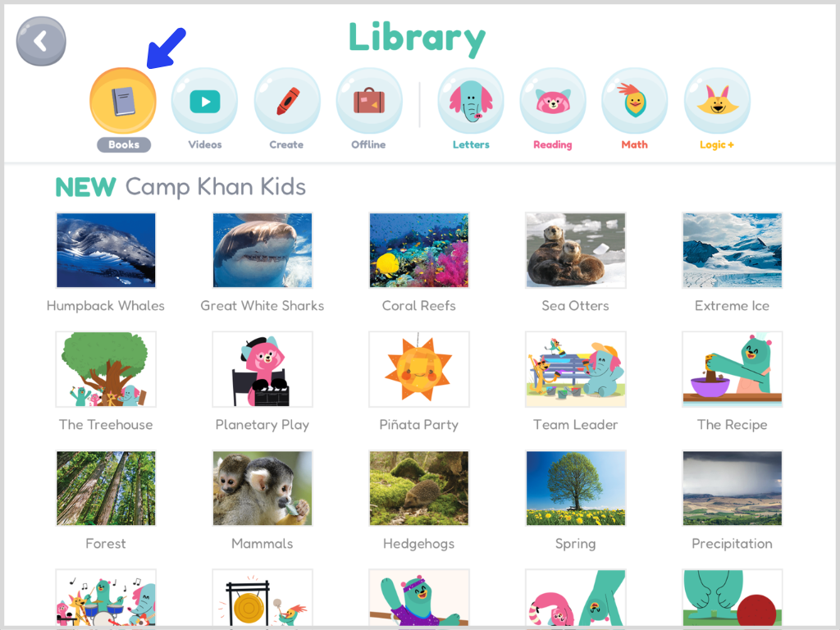Image resolution: width=840 pixels, height=630 pixels.
Task: Select the Logic+ fox icon
Action: pyautogui.click(x=716, y=100)
